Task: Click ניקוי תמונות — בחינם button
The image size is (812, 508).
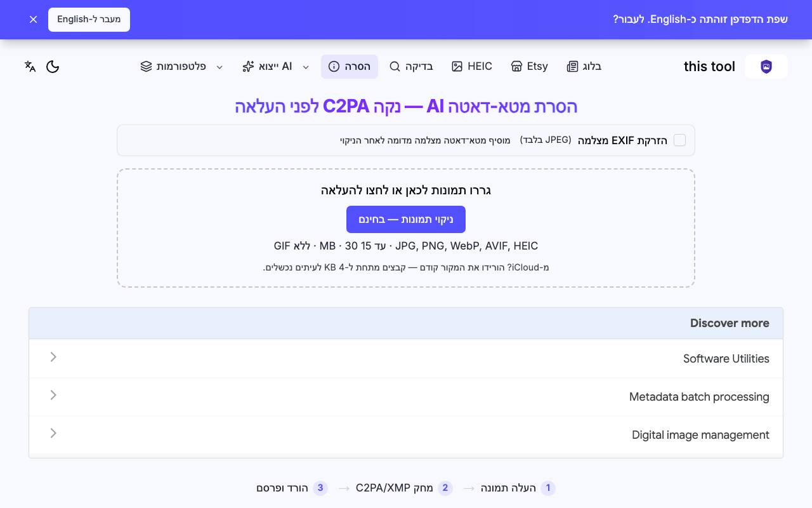Action: pyautogui.click(x=406, y=219)
